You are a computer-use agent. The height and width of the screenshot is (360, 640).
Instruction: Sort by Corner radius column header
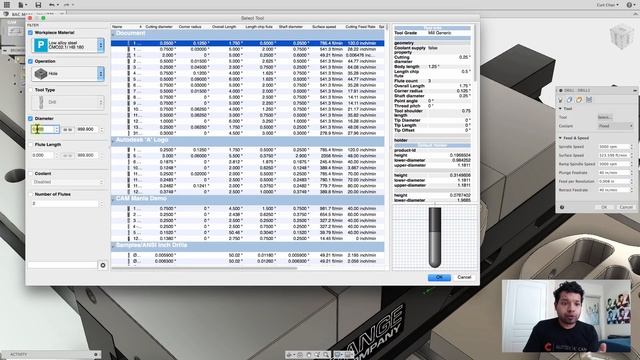pyautogui.click(x=190, y=27)
